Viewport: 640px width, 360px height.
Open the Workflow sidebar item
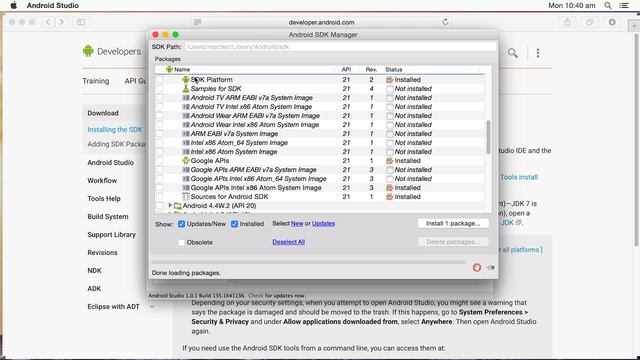[x=102, y=180]
